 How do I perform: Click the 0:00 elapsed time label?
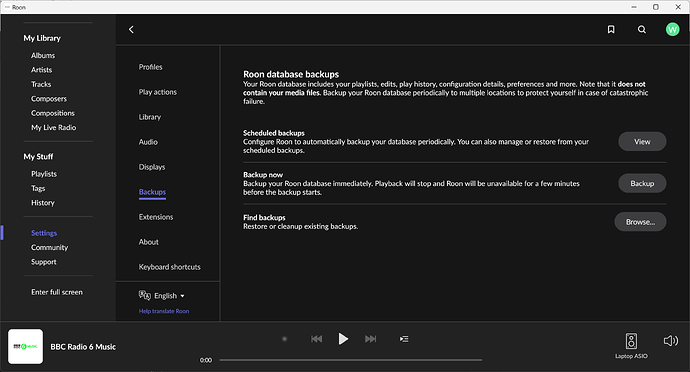[206, 360]
